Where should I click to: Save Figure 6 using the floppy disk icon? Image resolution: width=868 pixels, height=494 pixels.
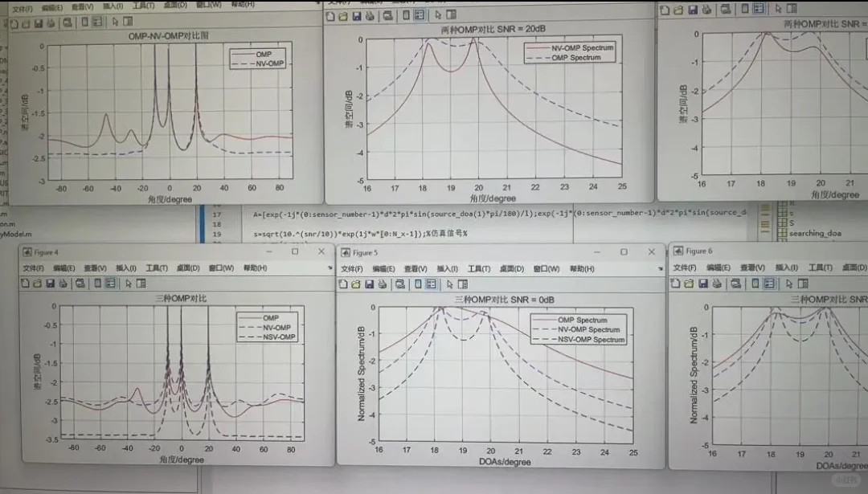(x=703, y=284)
